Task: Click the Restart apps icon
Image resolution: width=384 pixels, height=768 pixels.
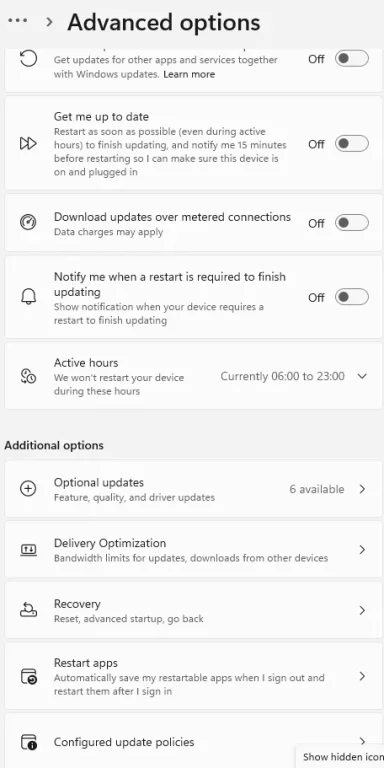Action: (x=28, y=676)
